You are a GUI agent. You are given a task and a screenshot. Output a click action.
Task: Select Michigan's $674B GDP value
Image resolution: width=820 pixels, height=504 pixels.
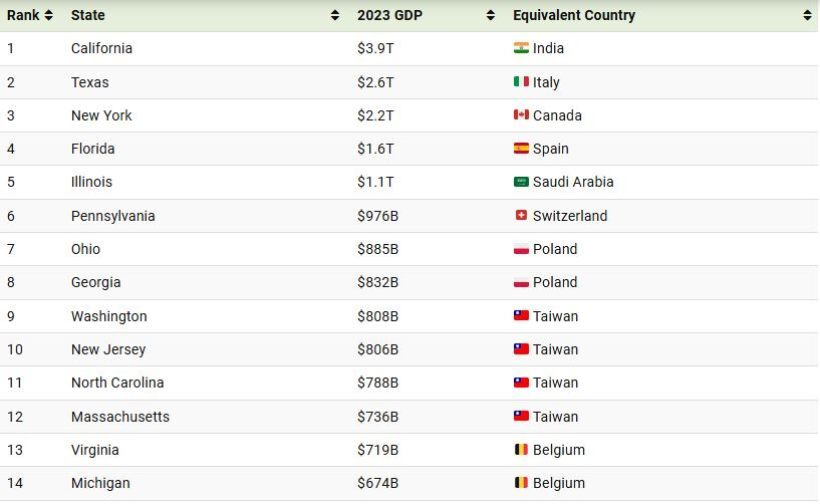click(x=378, y=483)
